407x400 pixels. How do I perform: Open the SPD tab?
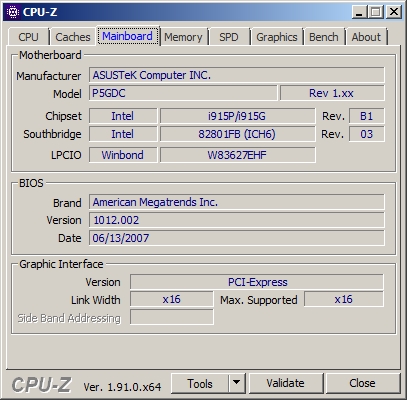coord(229,37)
